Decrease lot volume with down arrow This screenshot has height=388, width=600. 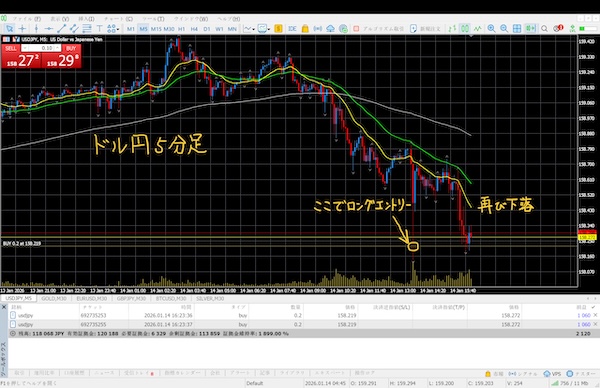[x=24, y=48]
